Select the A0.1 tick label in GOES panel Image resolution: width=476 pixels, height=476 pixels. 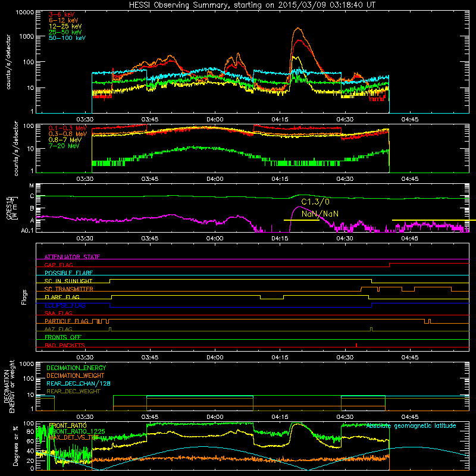[27, 231]
